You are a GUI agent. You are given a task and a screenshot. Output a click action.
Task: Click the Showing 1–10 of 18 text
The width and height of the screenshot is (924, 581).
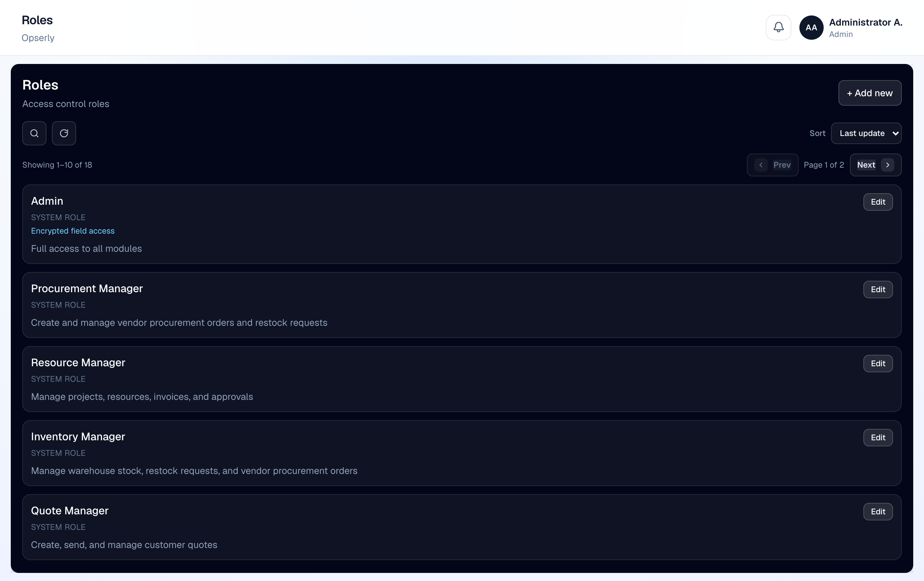(57, 165)
